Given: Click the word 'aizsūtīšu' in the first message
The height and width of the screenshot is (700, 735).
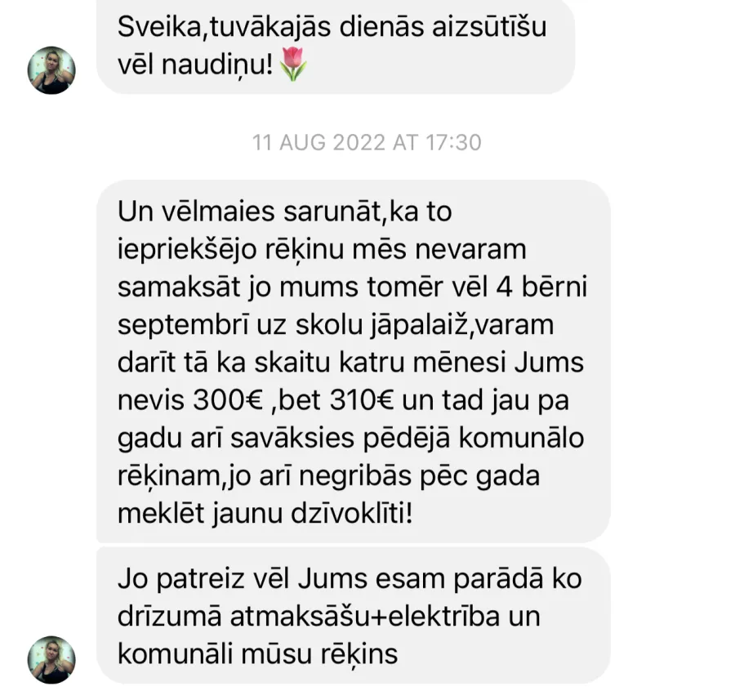Looking at the screenshot, I should (489, 26).
